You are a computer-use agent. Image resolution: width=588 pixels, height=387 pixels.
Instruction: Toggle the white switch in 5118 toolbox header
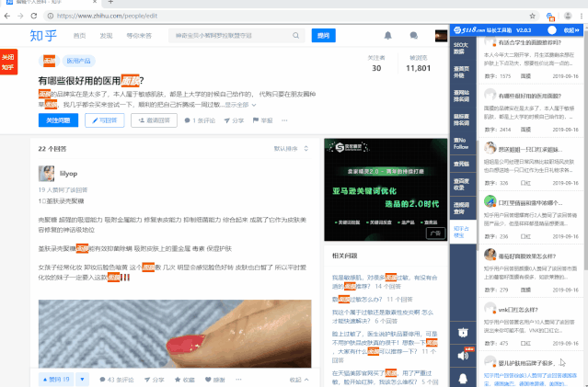click(x=551, y=30)
